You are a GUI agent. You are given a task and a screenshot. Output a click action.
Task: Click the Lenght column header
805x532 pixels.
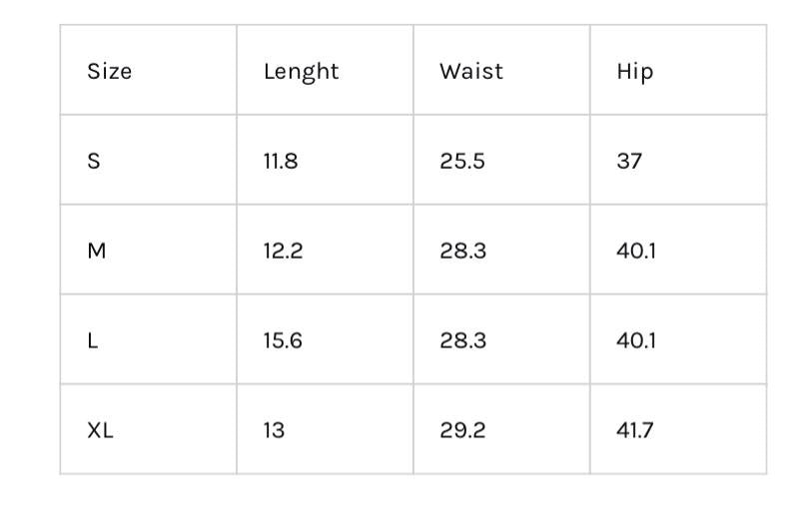[x=301, y=71]
